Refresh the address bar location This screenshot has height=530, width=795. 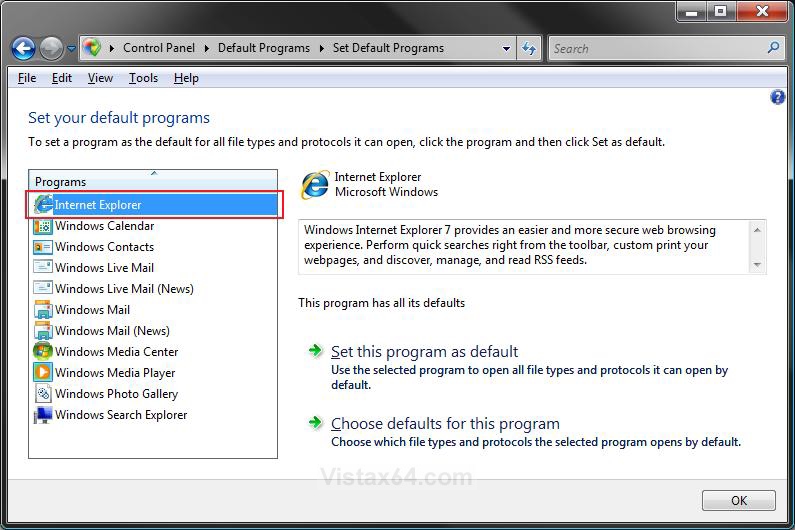(x=529, y=49)
